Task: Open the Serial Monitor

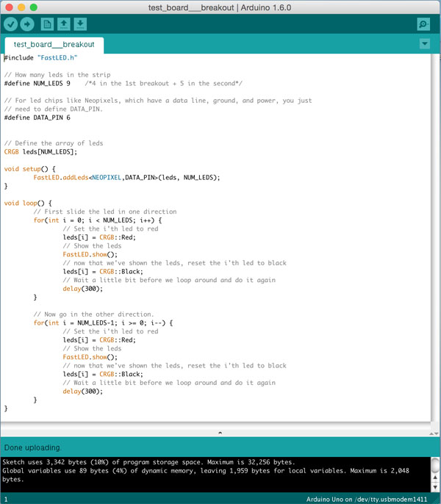Action: click(x=423, y=24)
